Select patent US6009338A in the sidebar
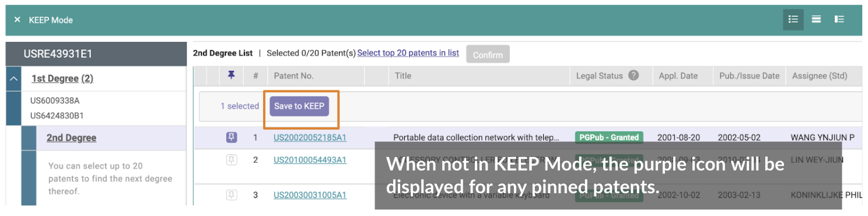The height and width of the screenshot is (216, 868). (55, 100)
